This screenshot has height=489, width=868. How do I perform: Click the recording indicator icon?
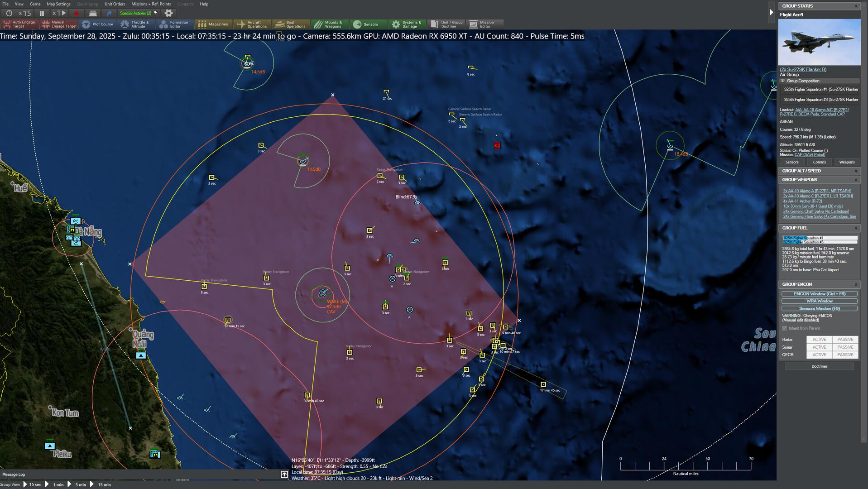click(x=77, y=13)
